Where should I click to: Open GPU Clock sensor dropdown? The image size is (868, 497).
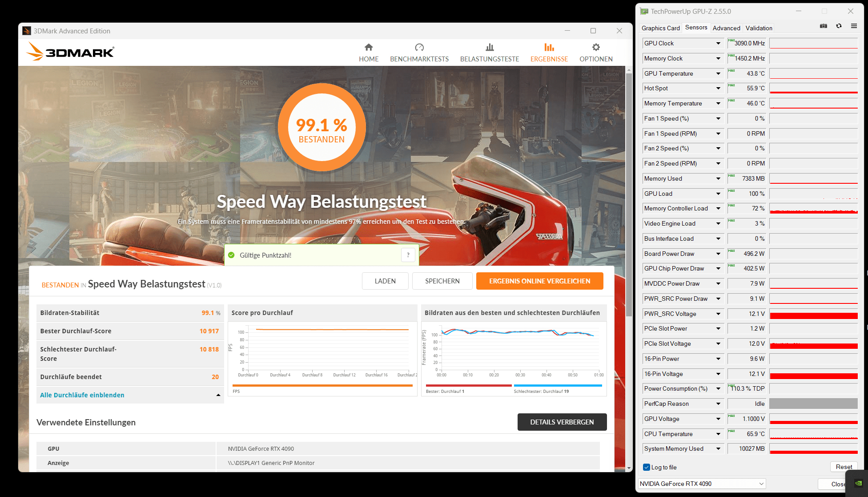coord(718,43)
